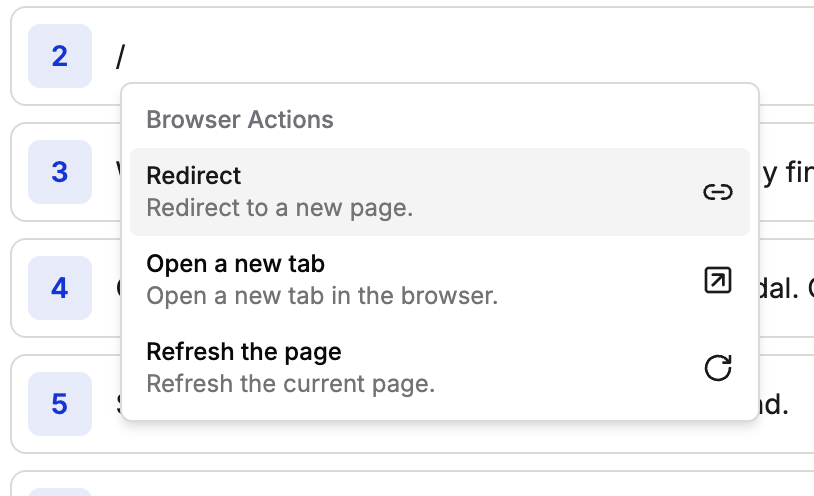The height and width of the screenshot is (496, 814).
Task: Pick Refresh the page from menu
Action: 243,352
